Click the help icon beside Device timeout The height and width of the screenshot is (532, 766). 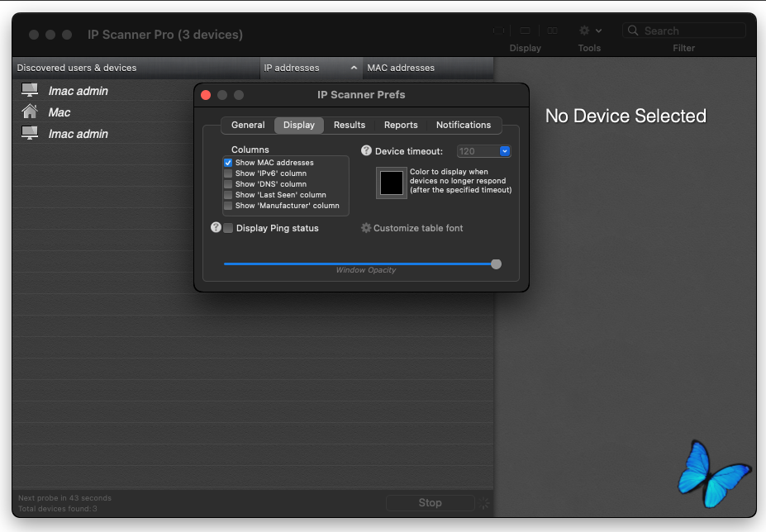pyautogui.click(x=366, y=150)
